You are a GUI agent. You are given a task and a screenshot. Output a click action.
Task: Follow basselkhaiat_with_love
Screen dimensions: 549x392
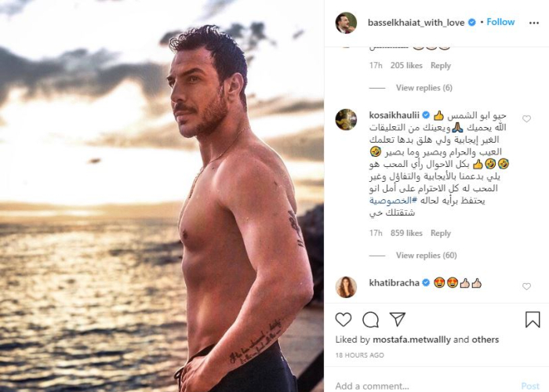[x=500, y=22]
